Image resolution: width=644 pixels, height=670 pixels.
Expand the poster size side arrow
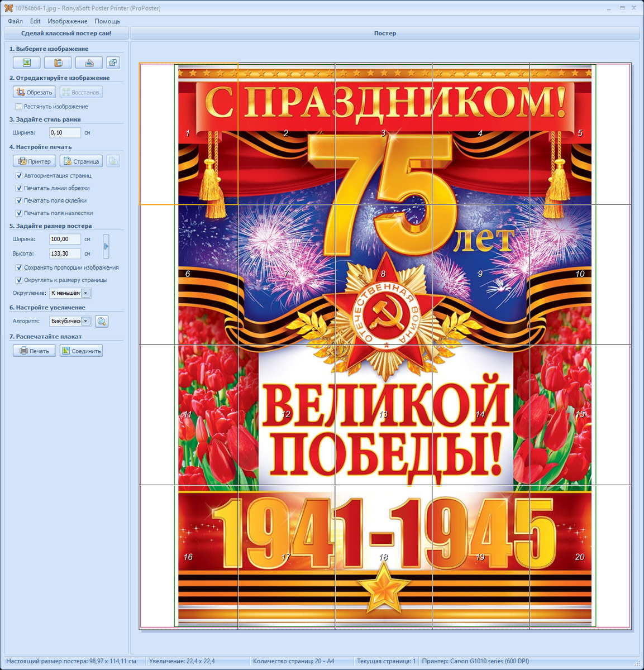pyautogui.click(x=106, y=246)
